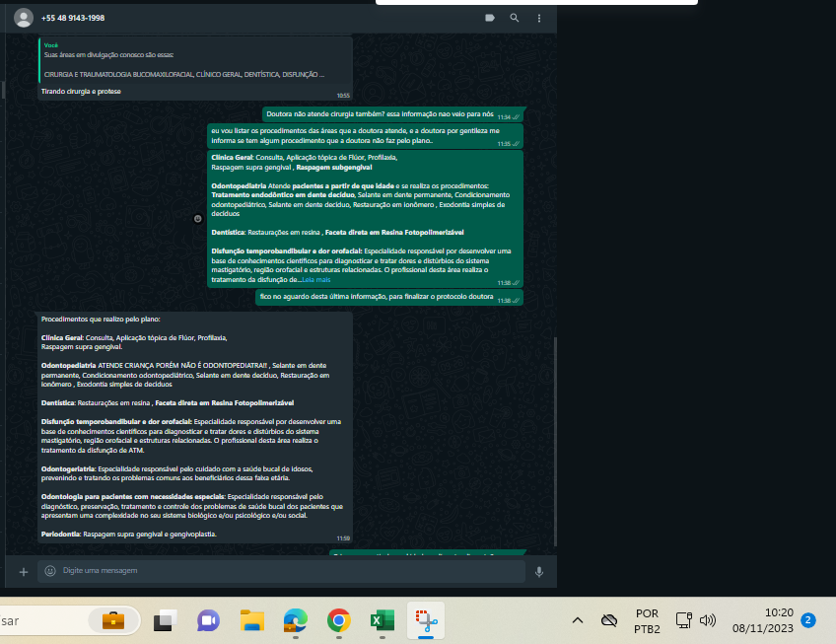Open the Teams Chat taskbar icon
Viewport: 836px width, 644px height.
tap(208, 620)
